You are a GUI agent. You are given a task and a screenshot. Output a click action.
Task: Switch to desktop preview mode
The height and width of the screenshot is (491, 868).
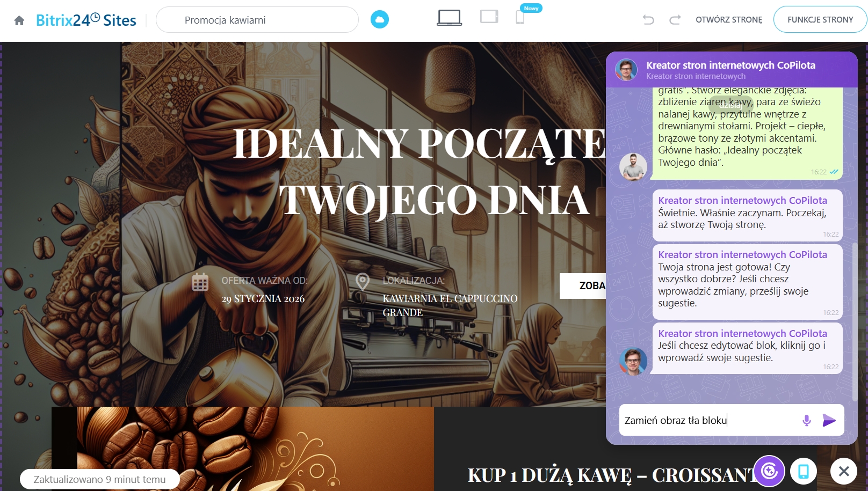pyautogui.click(x=449, y=18)
